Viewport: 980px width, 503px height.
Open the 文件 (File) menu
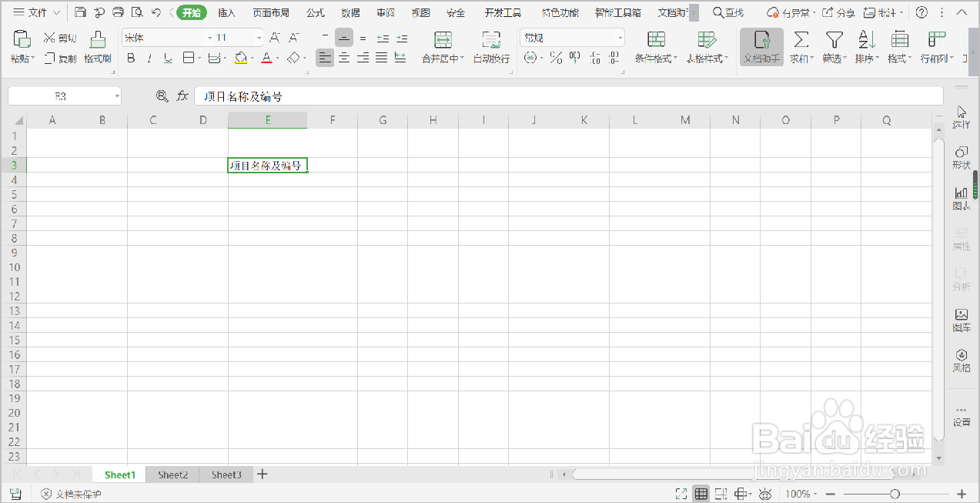point(37,12)
